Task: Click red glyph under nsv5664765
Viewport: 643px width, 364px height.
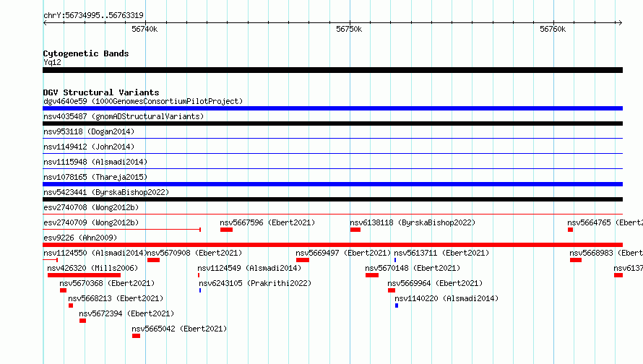Action: tap(570, 230)
